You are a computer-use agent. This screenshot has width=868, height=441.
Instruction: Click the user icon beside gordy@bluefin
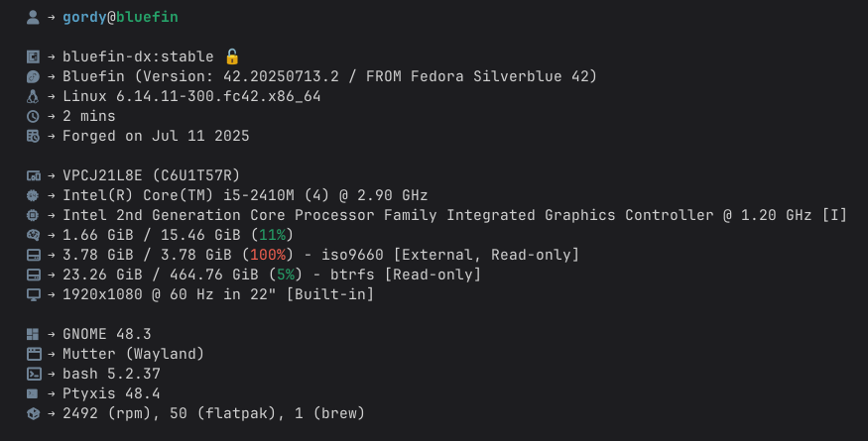(x=33, y=17)
